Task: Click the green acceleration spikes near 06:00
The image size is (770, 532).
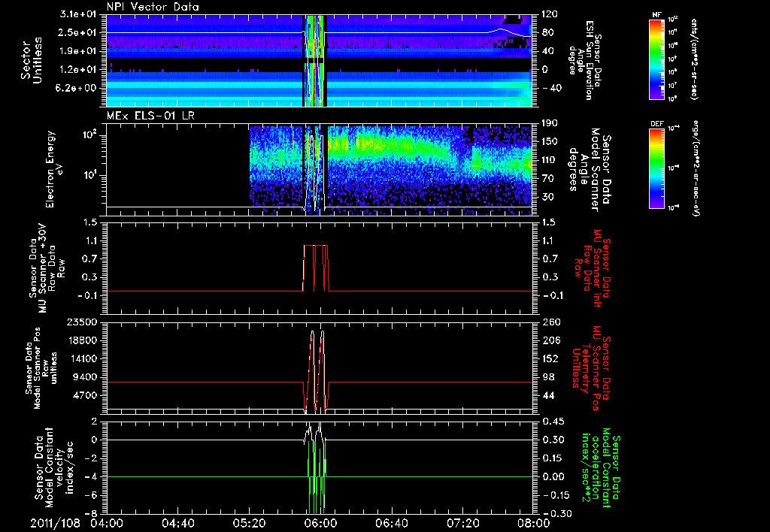Action: (317, 476)
